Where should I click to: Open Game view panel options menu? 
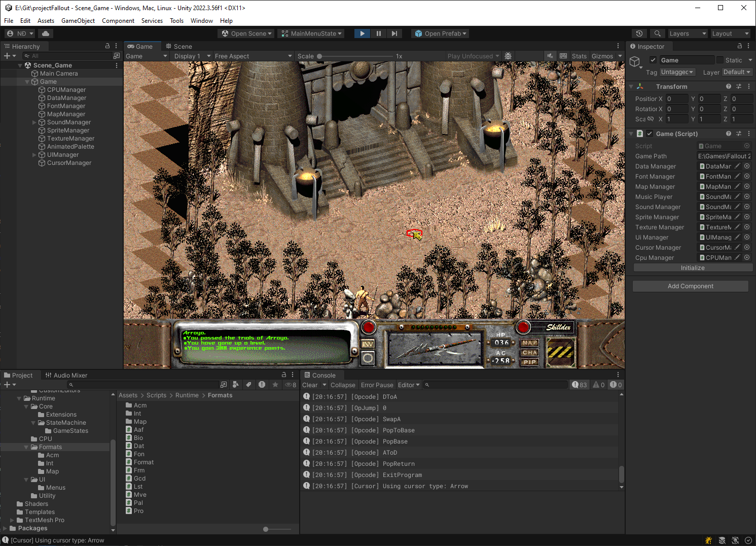[x=618, y=46]
